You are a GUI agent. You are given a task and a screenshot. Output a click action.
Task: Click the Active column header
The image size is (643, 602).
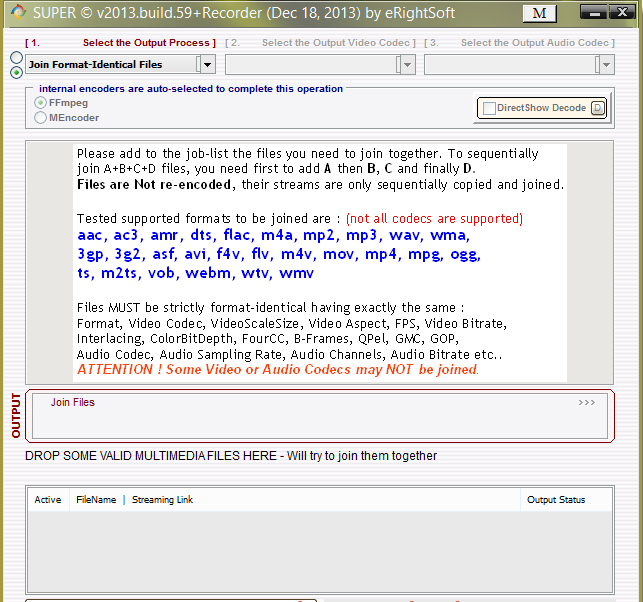pyautogui.click(x=48, y=500)
